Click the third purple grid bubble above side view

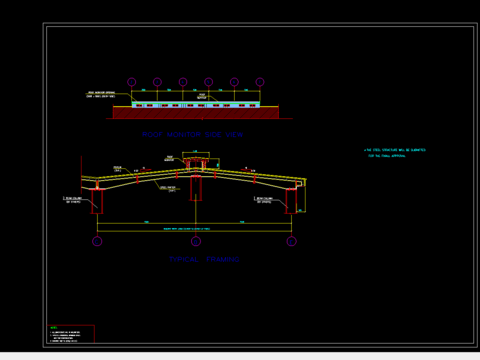pyautogui.click(x=183, y=82)
